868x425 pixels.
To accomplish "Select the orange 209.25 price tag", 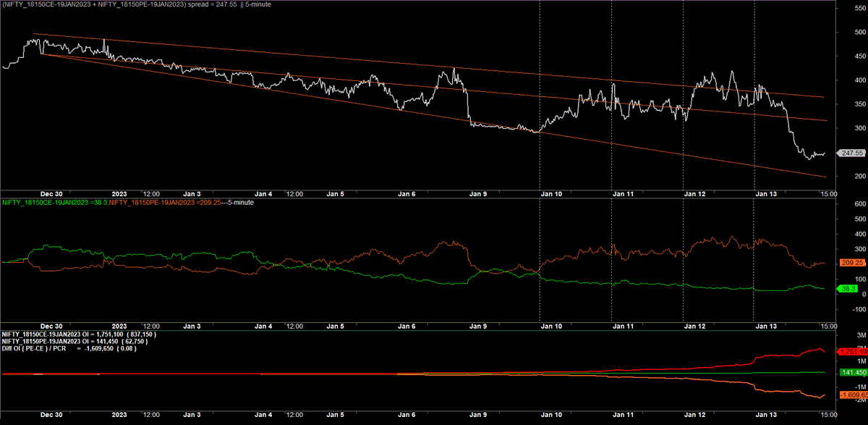I will [851, 263].
